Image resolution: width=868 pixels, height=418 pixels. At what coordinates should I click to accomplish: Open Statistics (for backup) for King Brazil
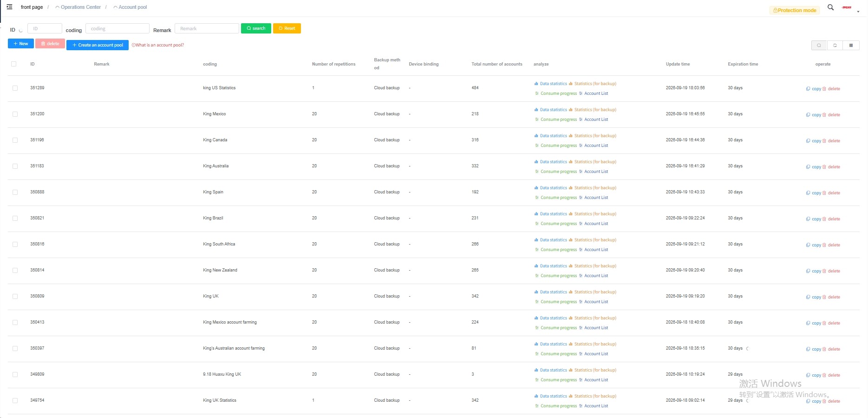pos(593,214)
